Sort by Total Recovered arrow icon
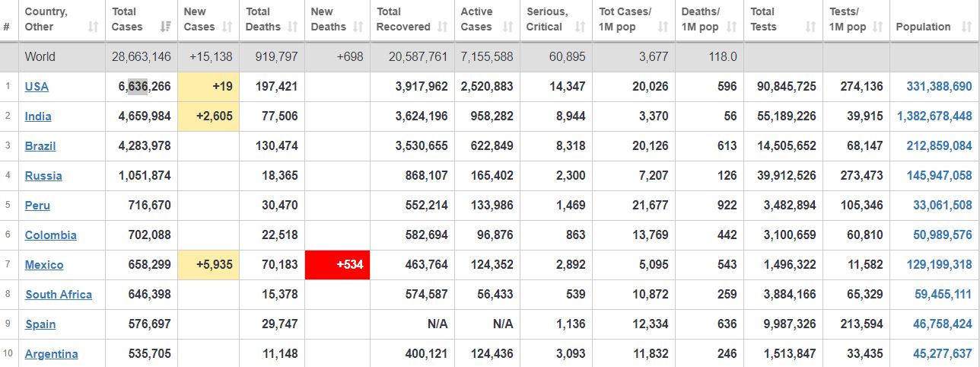Image resolution: width=980 pixels, height=367 pixels. pyautogui.click(x=443, y=27)
